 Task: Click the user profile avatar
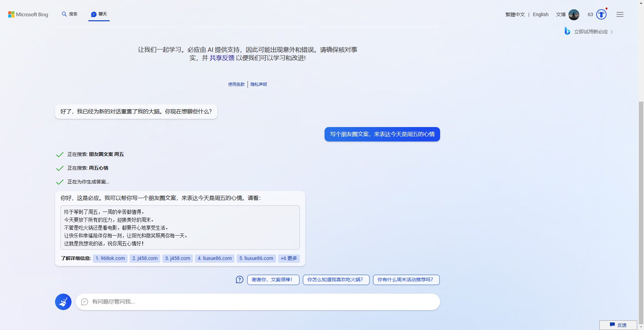click(574, 14)
